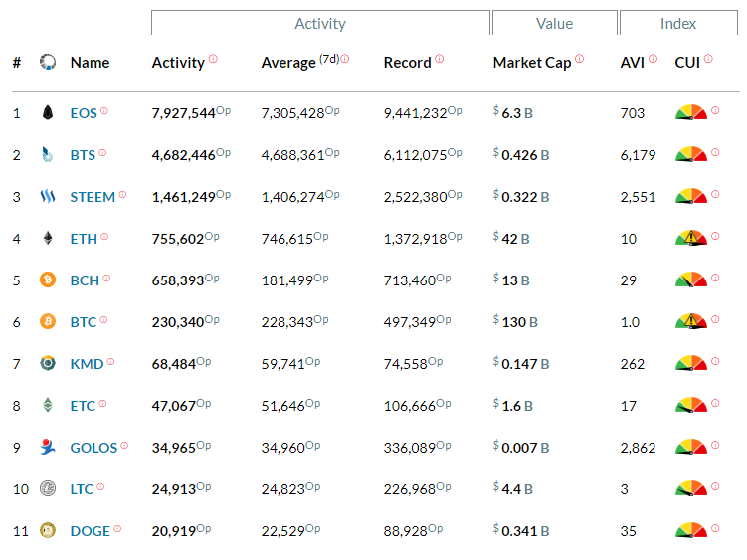Click info icon after DOGE CUI gauge
The image size is (747, 560).
(715, 528)
